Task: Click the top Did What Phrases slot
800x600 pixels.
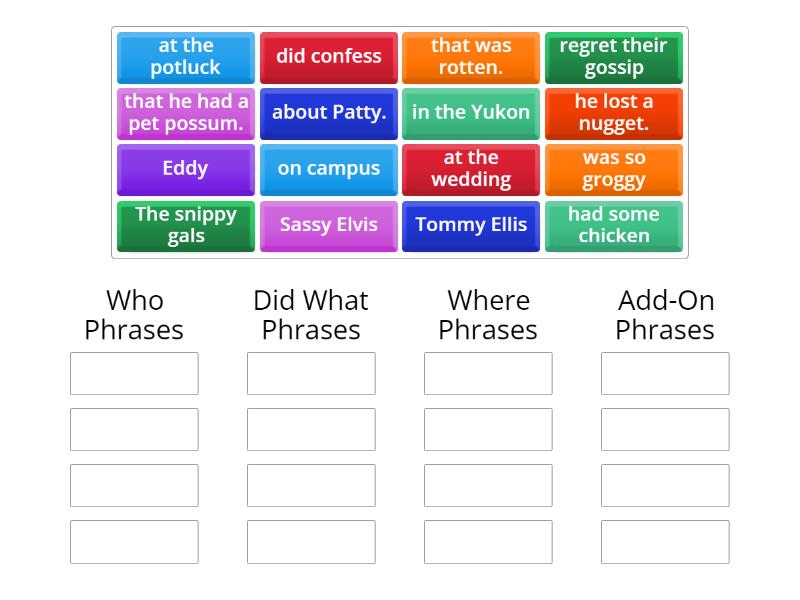Action: tap(311, 373)
